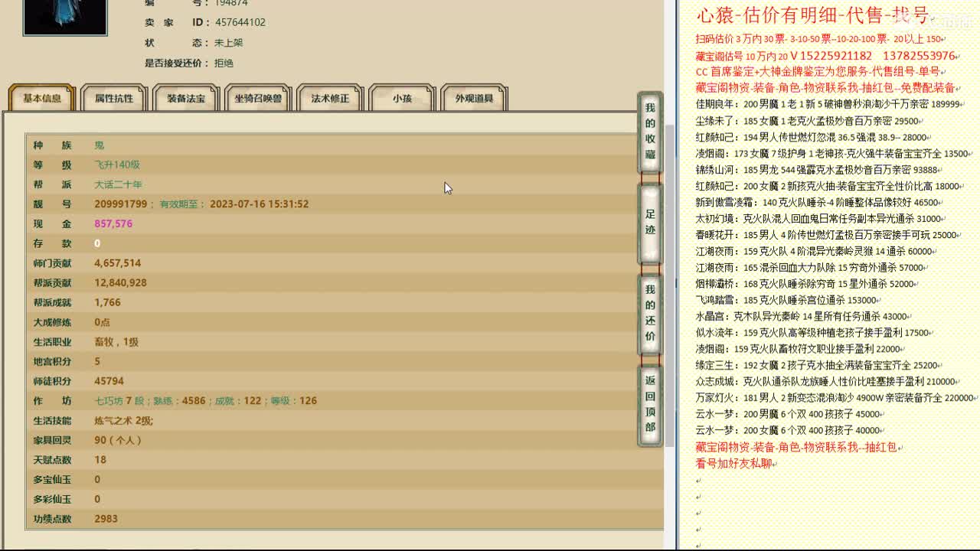Click the 师徒积分 value 45794

coord(109,381)
